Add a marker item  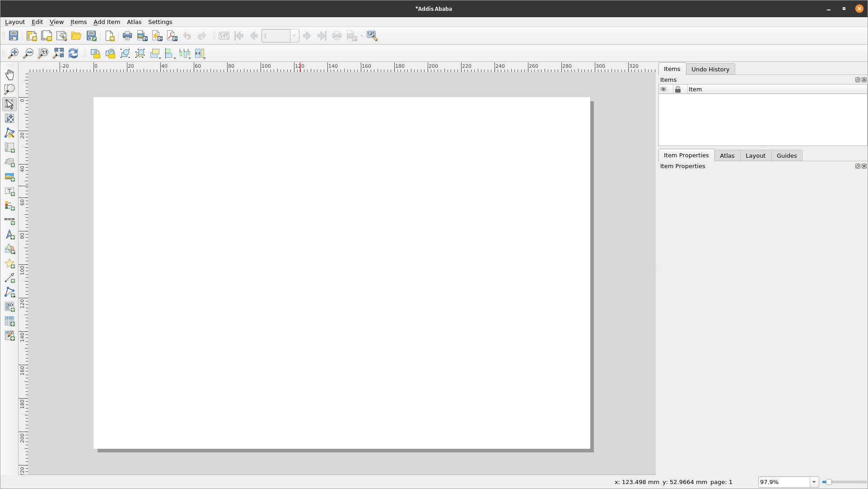tap(9, 263)
